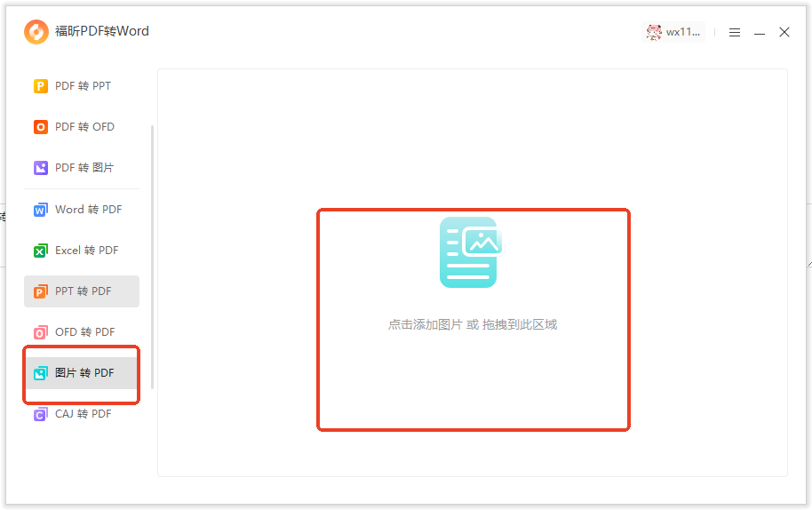Screen dimensions: 812x510
Task: Click the orange PDF to OFD icon
Action: point(40,127)
